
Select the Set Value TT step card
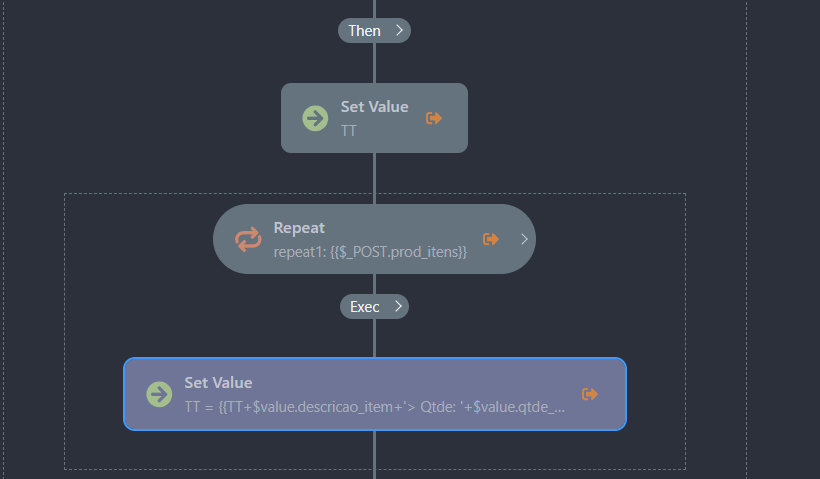click(374, 118)
